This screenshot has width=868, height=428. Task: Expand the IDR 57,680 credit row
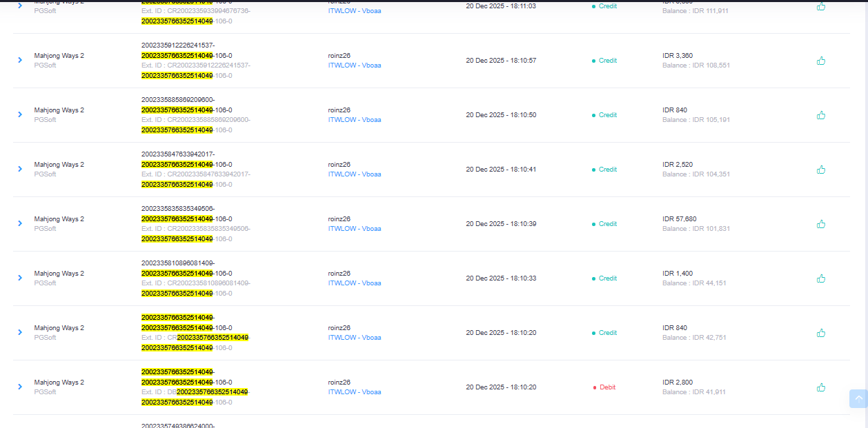pyautogui.click(x=20, y=224)
